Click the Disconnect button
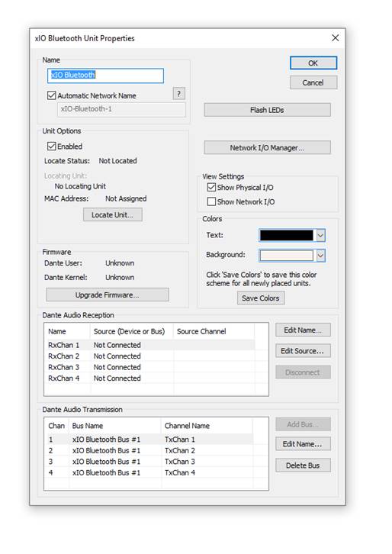The width and height of the screenshot is (392, 554). 303,372
